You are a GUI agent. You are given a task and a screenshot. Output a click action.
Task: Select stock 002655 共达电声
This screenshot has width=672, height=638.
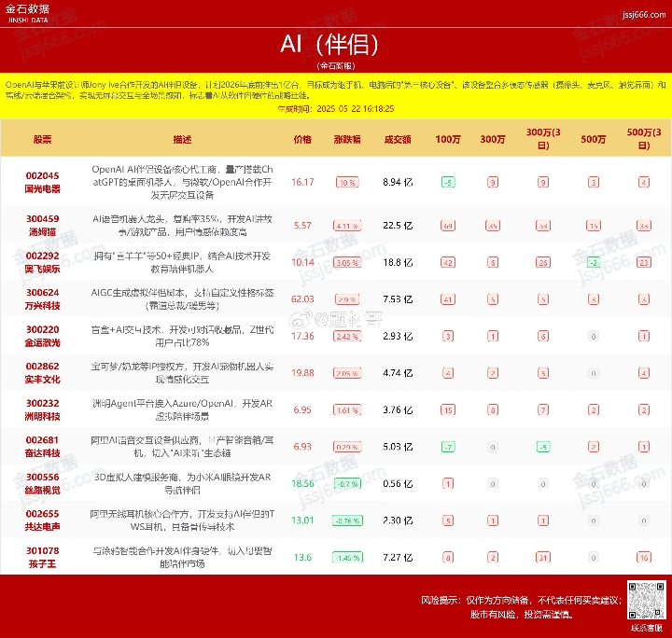click(x=42, y=520)
